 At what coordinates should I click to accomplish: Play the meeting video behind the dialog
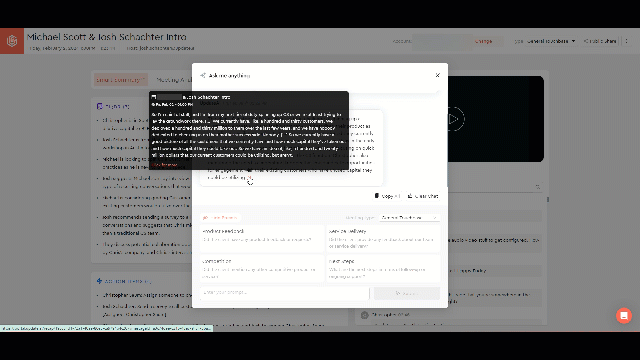(453, 119)
